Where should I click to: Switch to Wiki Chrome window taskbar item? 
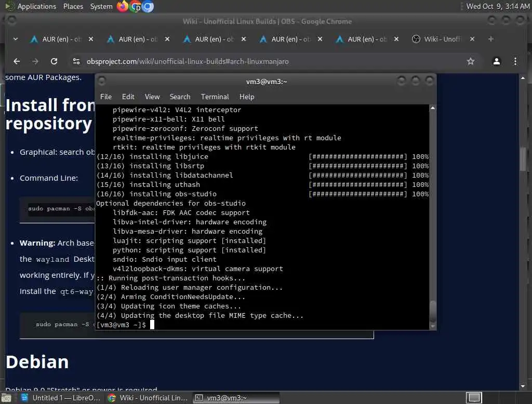point(148,398)
